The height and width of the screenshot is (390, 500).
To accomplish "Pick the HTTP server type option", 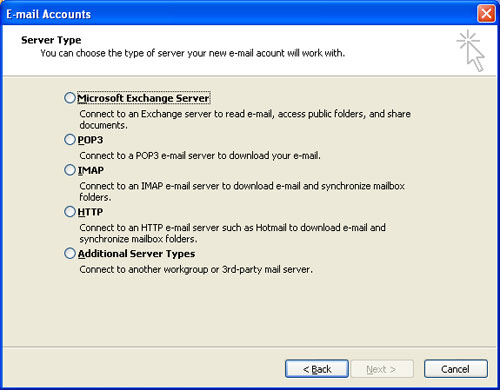I will (x=70, y=212).
